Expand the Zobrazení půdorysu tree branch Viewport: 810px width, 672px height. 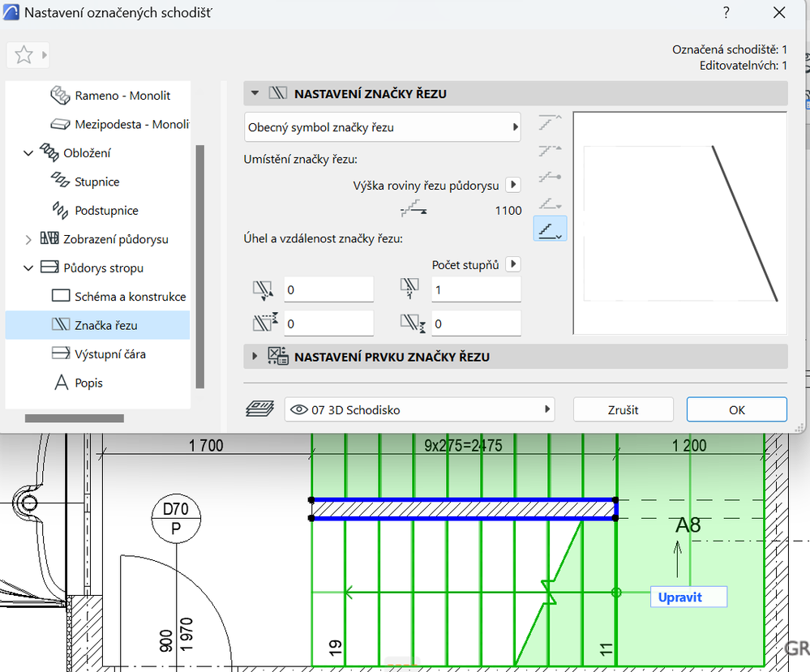point(28,239)
